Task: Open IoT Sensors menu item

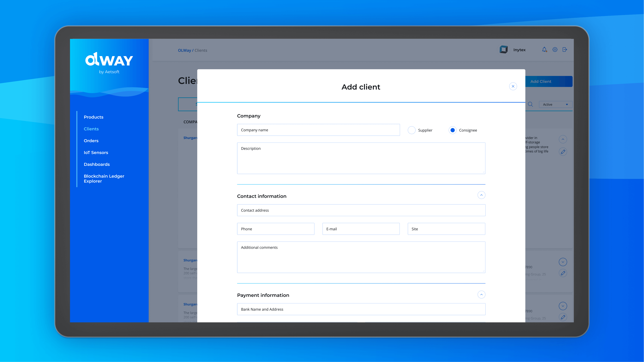Action: tap(96, 152)
